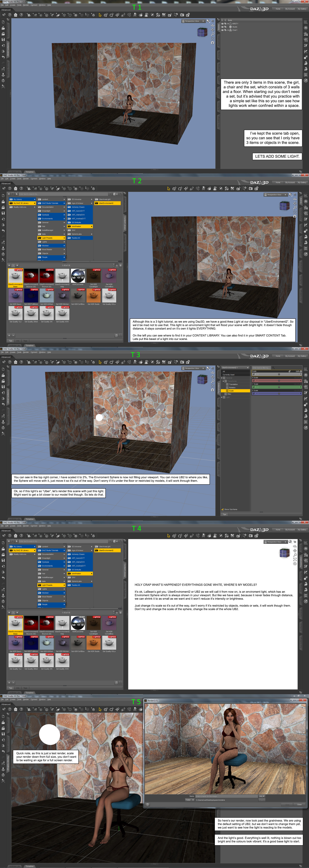Collapse the General group in T3 Parameters

coord(222,378)
